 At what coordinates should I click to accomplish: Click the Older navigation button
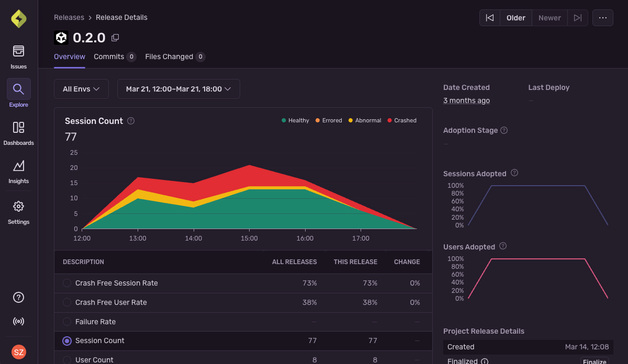515,17
